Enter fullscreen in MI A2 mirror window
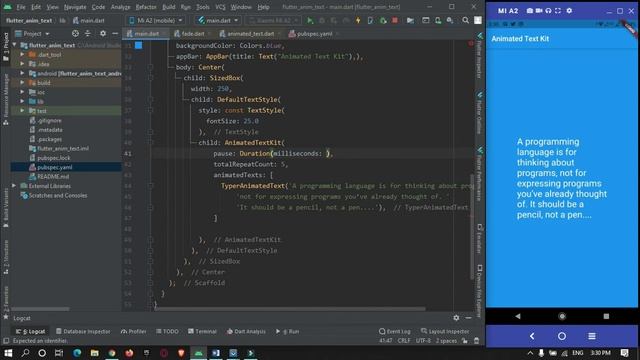The height and width of the screenshot is (360, 640). (x=558, y=11)
